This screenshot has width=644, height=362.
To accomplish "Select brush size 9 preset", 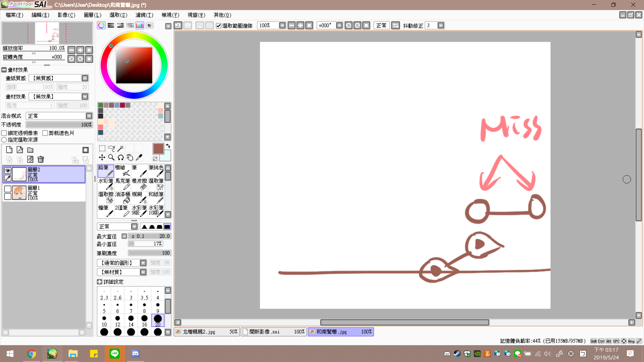I will pos(158,307).
